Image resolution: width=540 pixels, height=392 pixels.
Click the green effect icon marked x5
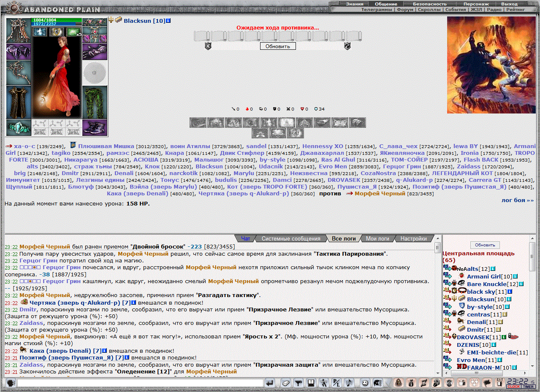(73, 32)
